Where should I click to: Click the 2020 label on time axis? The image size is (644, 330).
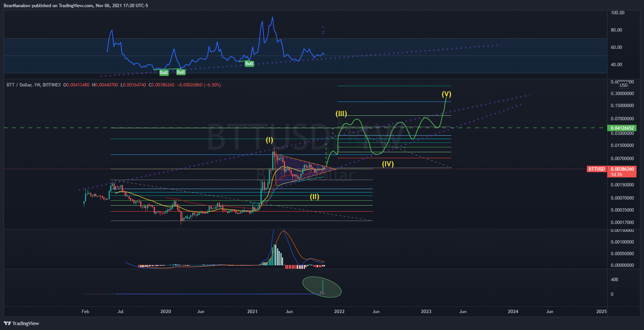point(166,312)
